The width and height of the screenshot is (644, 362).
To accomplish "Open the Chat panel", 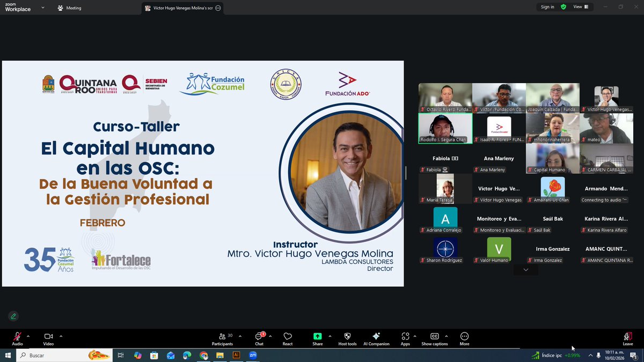I will tap(259, 339).
